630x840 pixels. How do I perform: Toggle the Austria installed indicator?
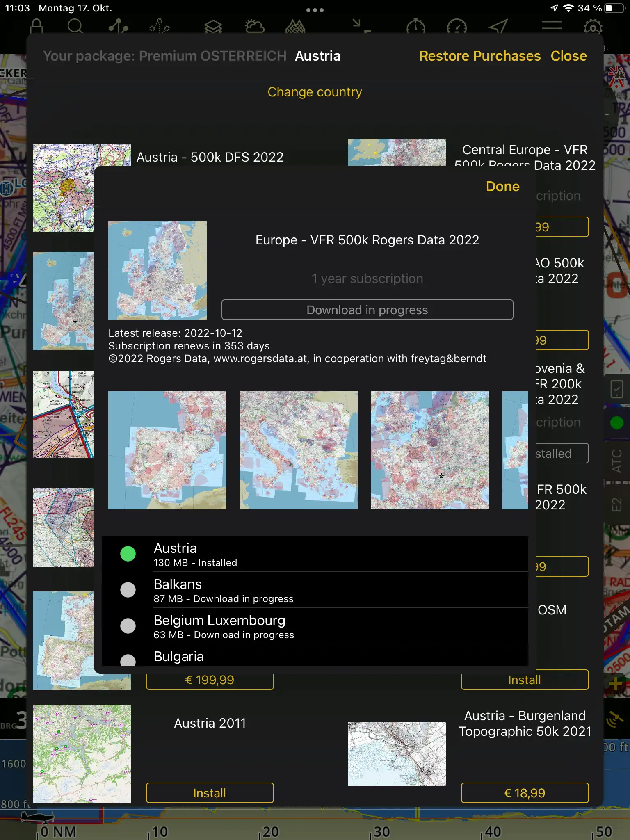[x=128, y=554]
